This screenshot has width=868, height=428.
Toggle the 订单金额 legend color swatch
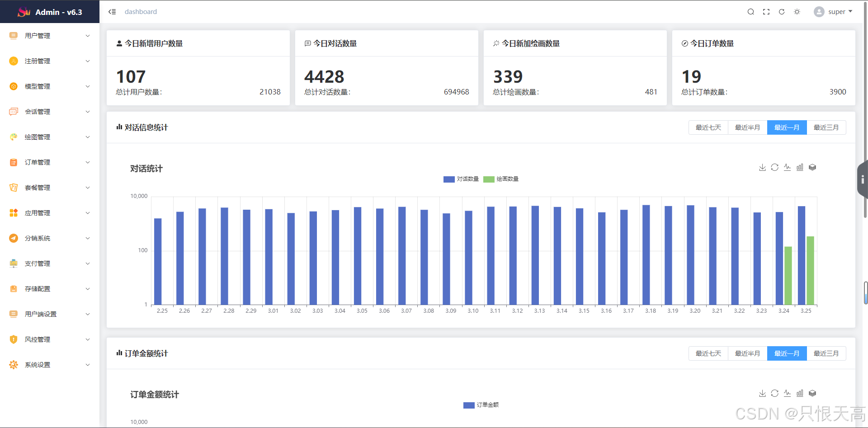469,405
